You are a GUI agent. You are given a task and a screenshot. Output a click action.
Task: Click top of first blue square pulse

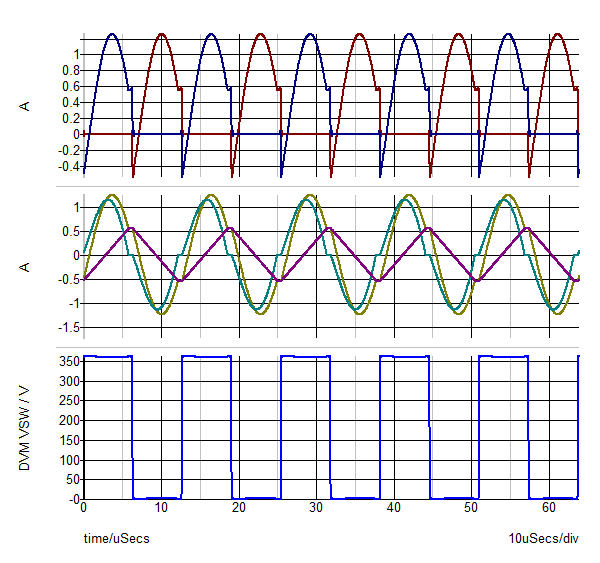(108, 356)
